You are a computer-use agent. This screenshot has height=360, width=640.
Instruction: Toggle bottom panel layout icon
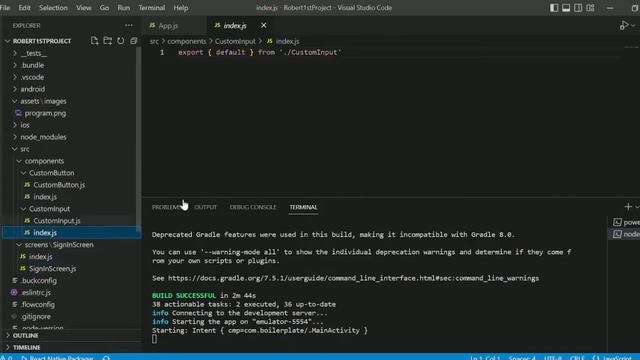coord(566,8)
